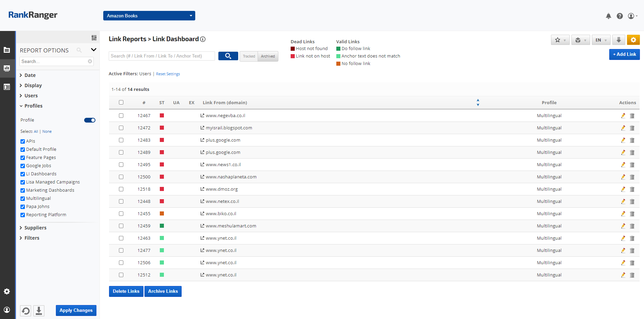
Task: Open the Amazon Books campaign dropdown
Action: (149, 16)
